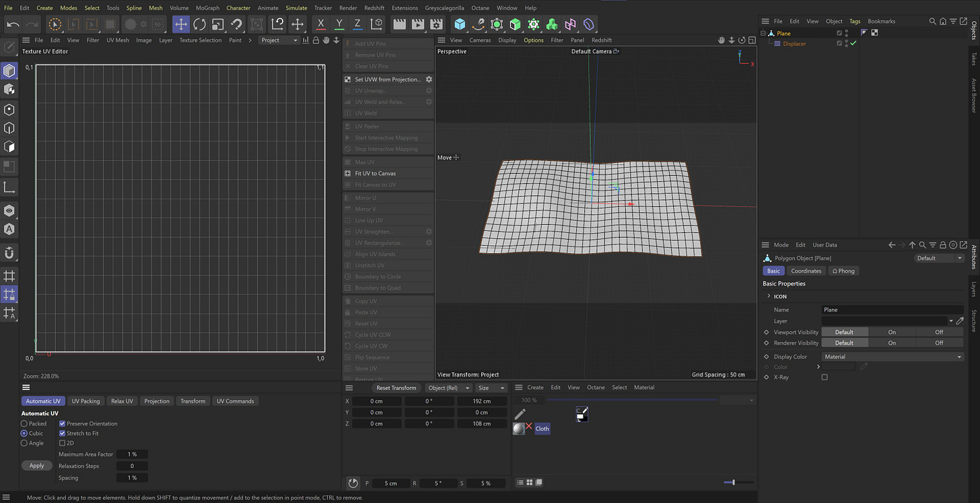Open the Object (Rel) dropdown

[x=448, y=388]
